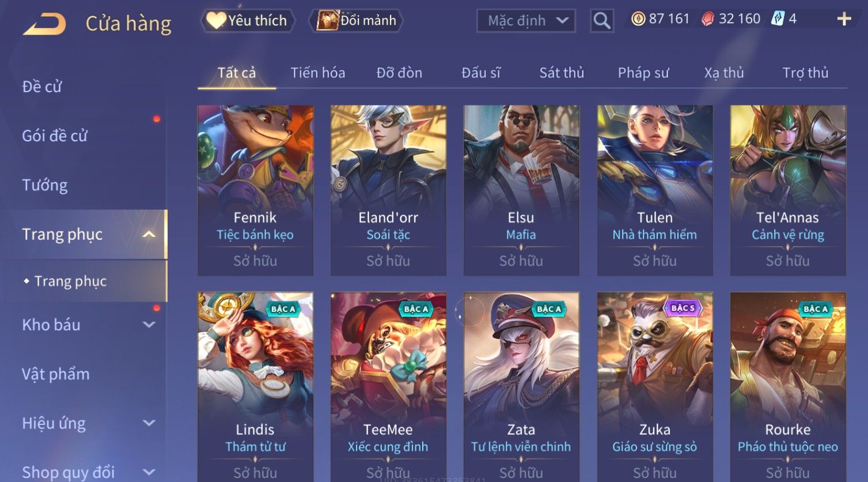Viewport: 868px width, 482px height.
Task: Open the Fennik Tiệc bánh kẹo skin card
Action: click(x=255, y=190)
